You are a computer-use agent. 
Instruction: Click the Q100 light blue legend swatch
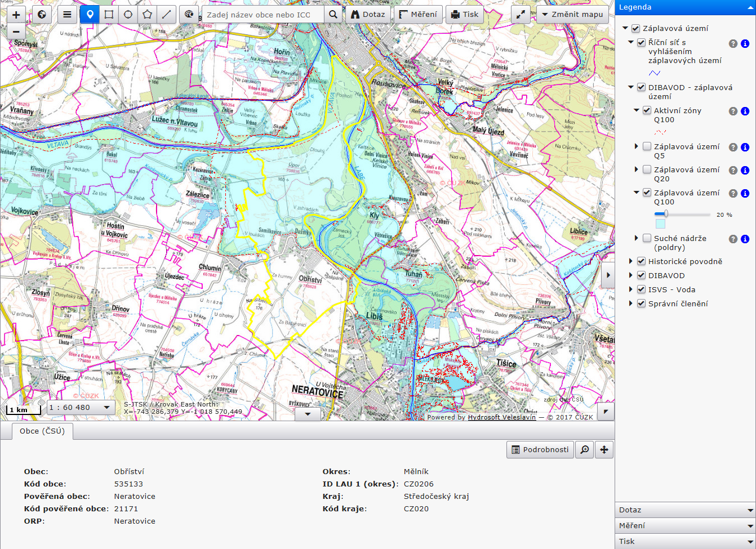tap(660, 224)
